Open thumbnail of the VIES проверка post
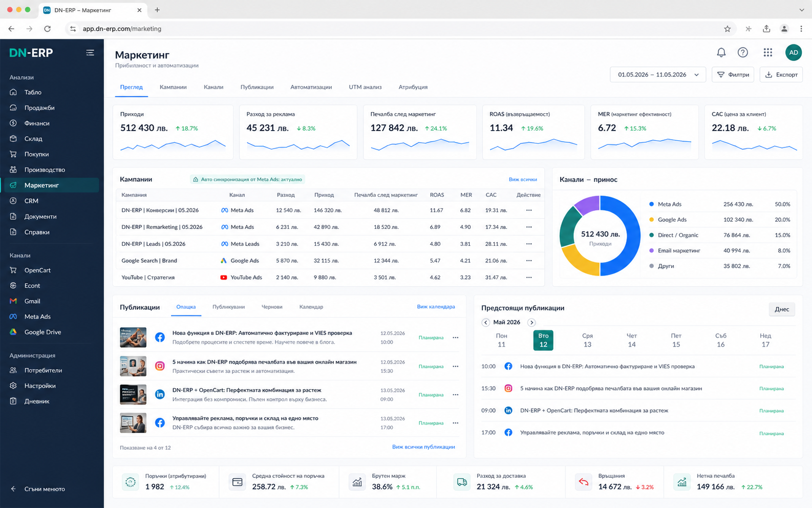 (133, 337)
